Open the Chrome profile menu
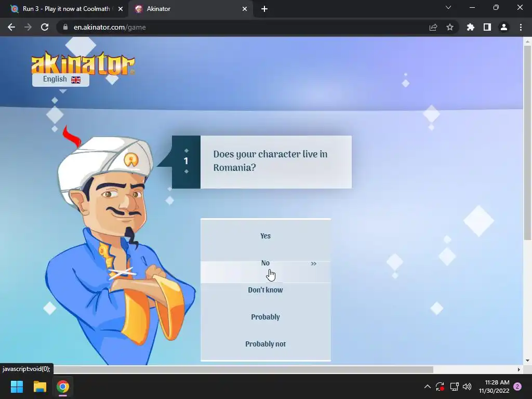The height and width of the screenshot is (399, 532). (504, 27)
